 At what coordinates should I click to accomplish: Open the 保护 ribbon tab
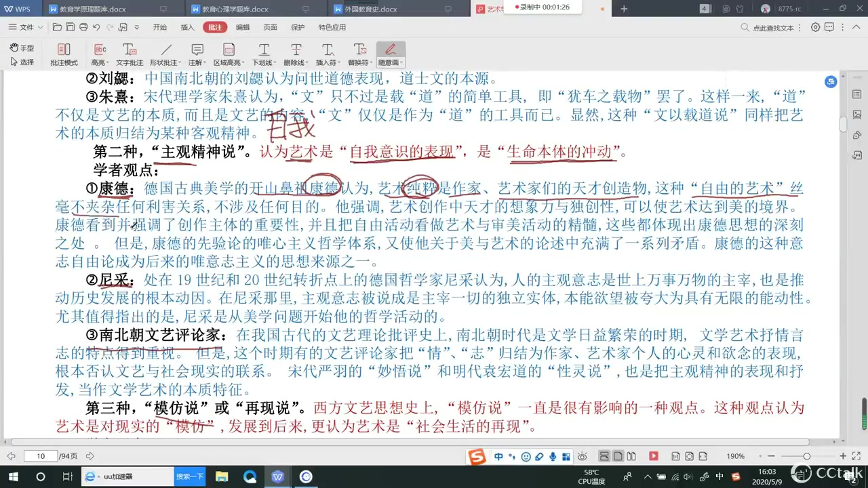click(x=298, y=27)
